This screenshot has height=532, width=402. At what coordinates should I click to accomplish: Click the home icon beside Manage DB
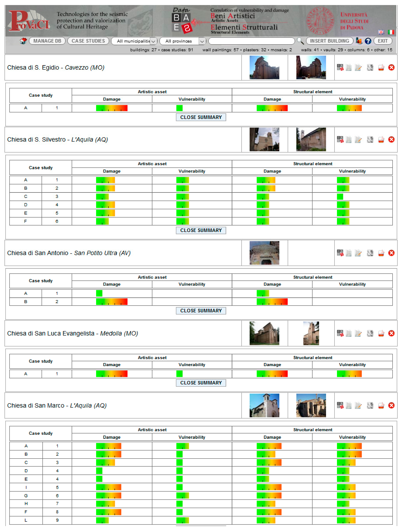pyautogui.click(x=23, y=41)
